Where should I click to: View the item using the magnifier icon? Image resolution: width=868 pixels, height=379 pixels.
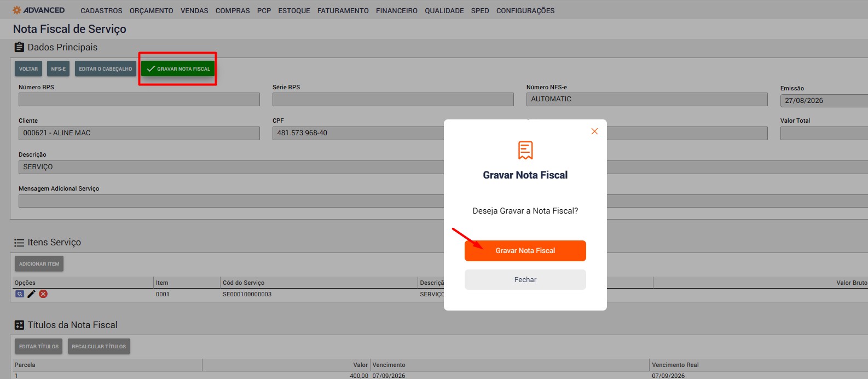20,294
